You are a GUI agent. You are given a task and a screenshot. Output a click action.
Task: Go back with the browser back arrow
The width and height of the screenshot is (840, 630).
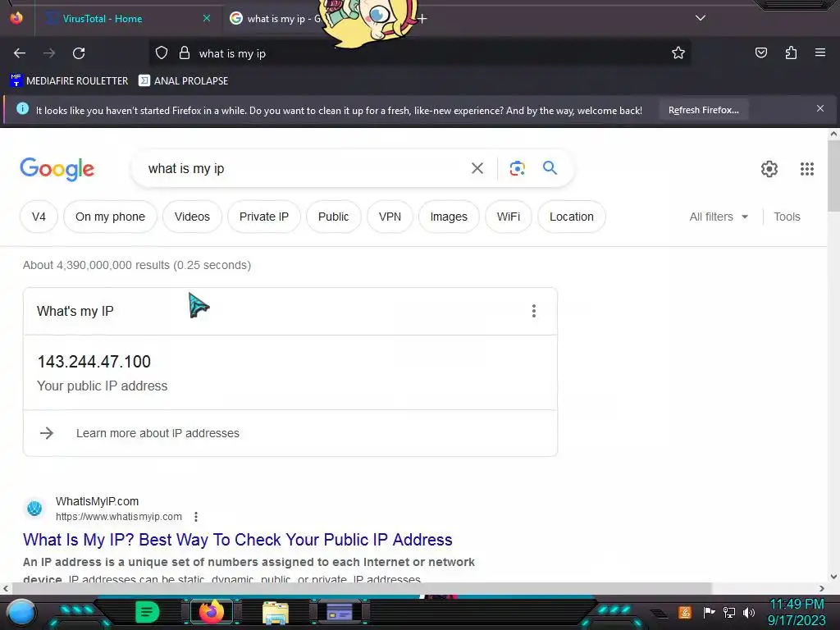pos(20,53)
